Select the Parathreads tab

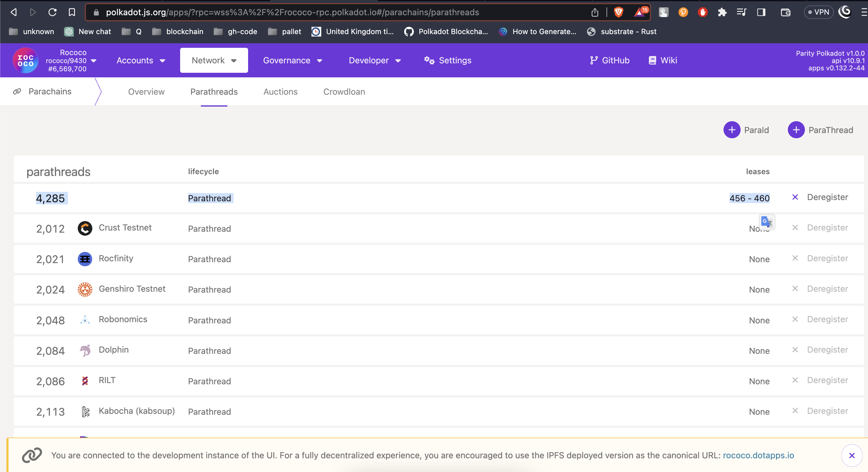[214, 92]
